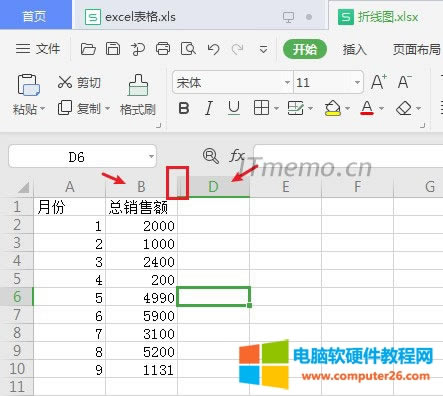Switch to the 开始 ribbon tab

pos(305,49)
